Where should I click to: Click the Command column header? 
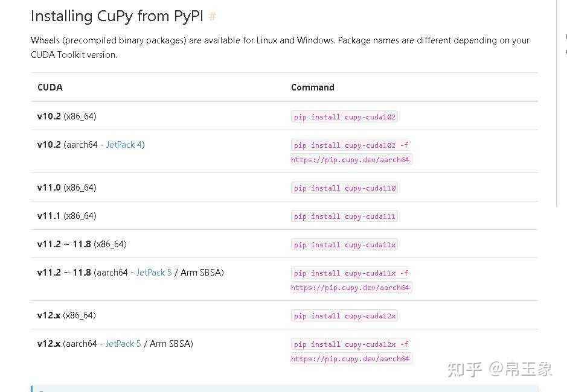312,87
